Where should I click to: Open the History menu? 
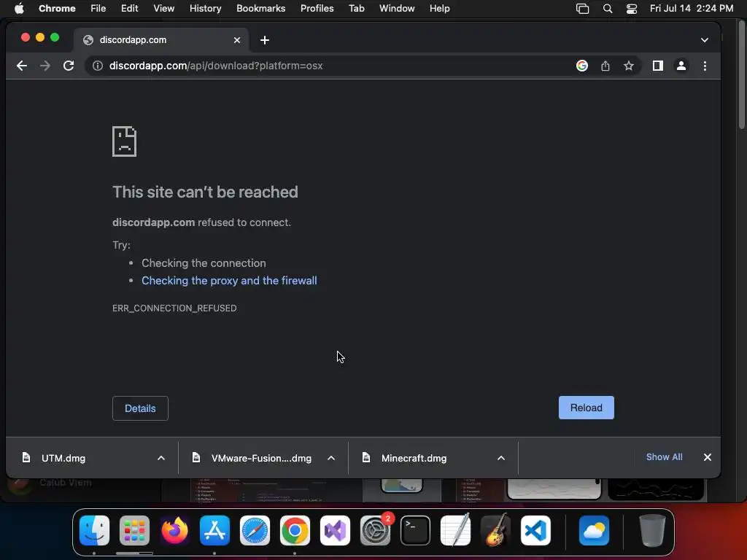(x=205, y=9)
